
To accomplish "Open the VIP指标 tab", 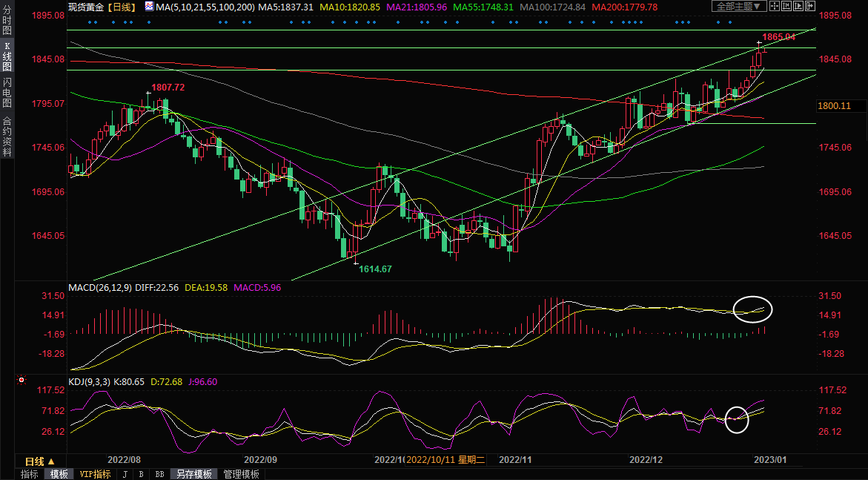I will click(95, 474).
